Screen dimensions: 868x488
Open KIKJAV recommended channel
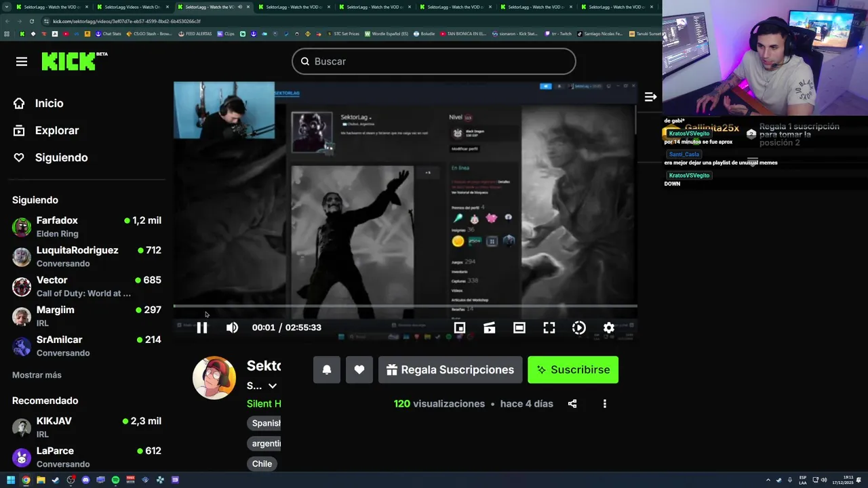click(x=87, y=428)
